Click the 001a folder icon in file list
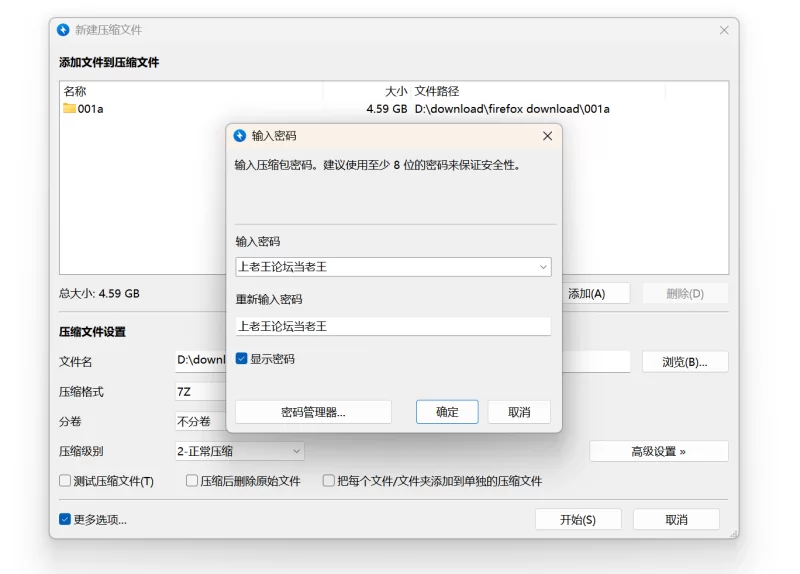 69,109
